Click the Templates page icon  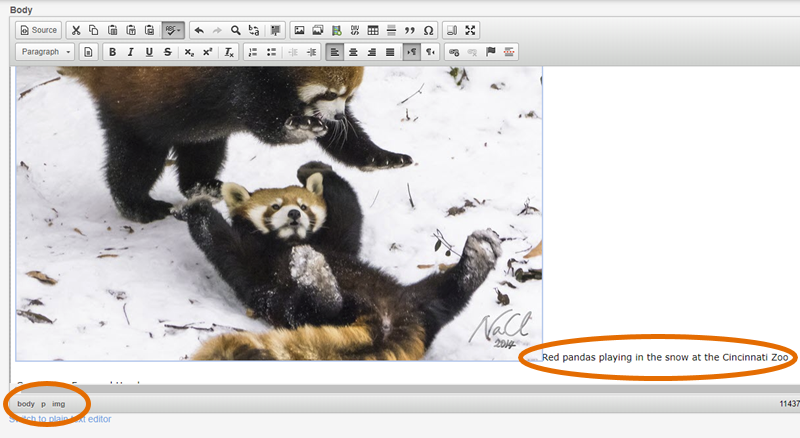[x=88, y=52]
